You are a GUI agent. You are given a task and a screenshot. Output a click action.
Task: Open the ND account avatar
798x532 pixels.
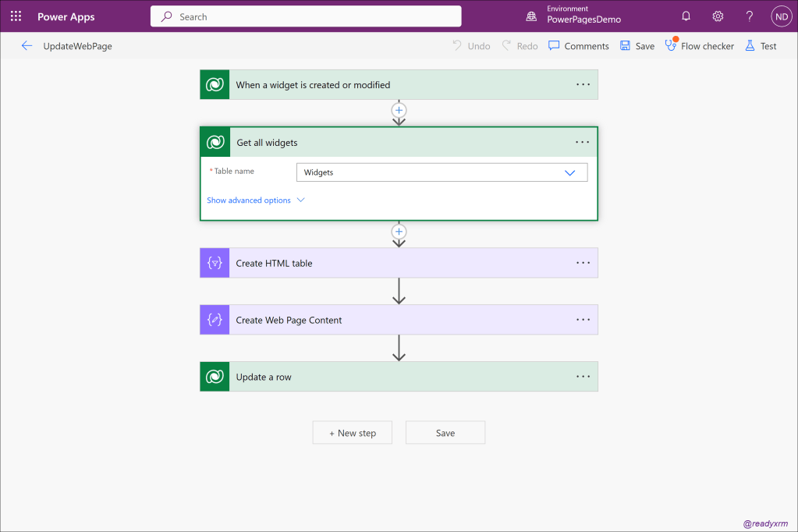[781, 16]
